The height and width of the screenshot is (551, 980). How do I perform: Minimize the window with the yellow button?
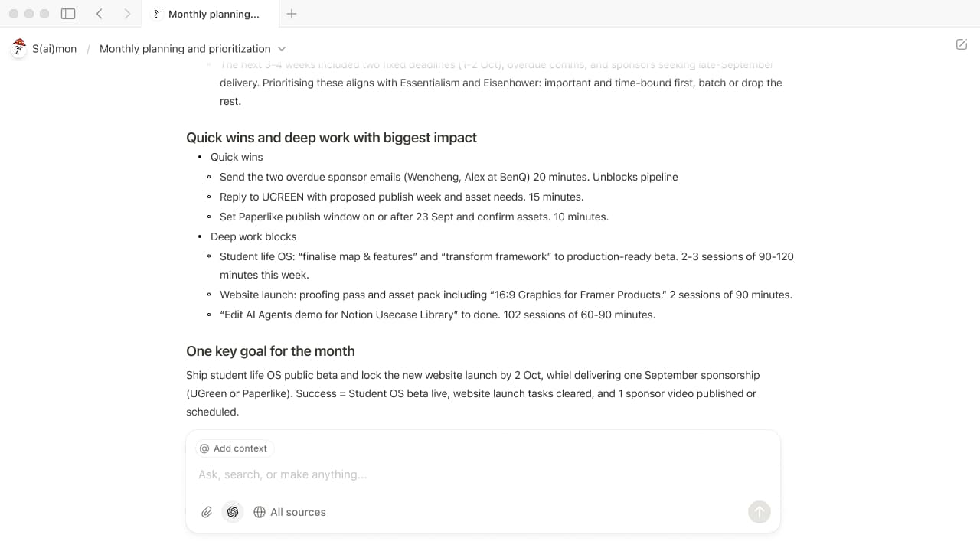[29, 14]
